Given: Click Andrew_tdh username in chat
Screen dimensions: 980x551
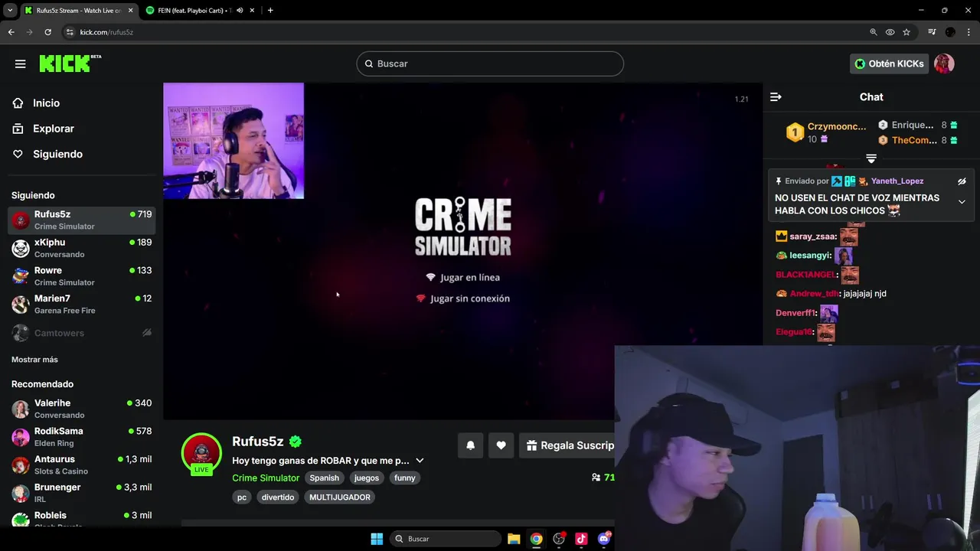Looking at the screenshot, I should point(814,294).
